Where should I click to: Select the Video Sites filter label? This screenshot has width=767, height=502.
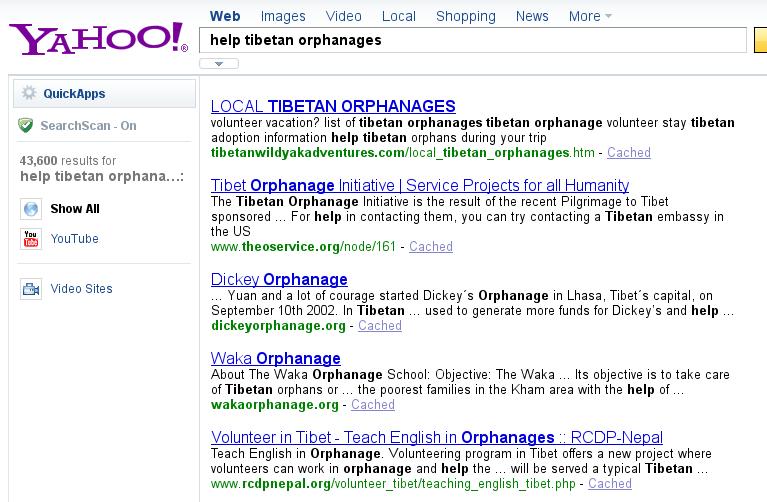pyautogui.click(x=82, y=289)
